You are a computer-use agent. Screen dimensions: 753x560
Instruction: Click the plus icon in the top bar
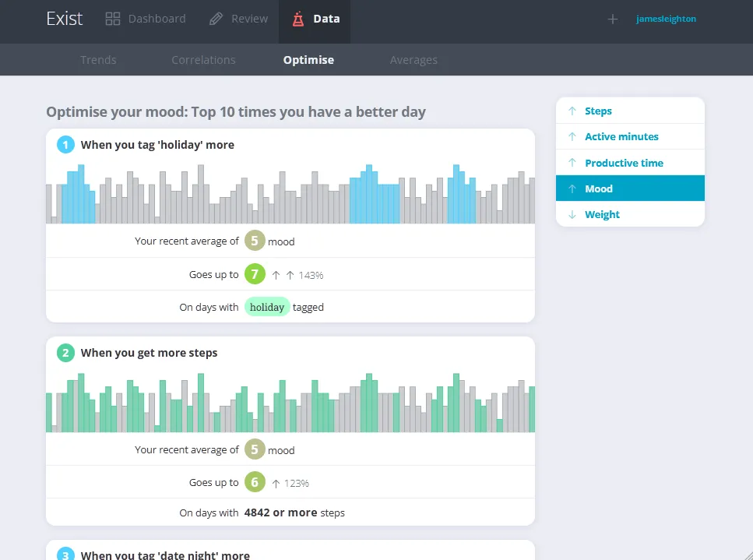point(613,18)
